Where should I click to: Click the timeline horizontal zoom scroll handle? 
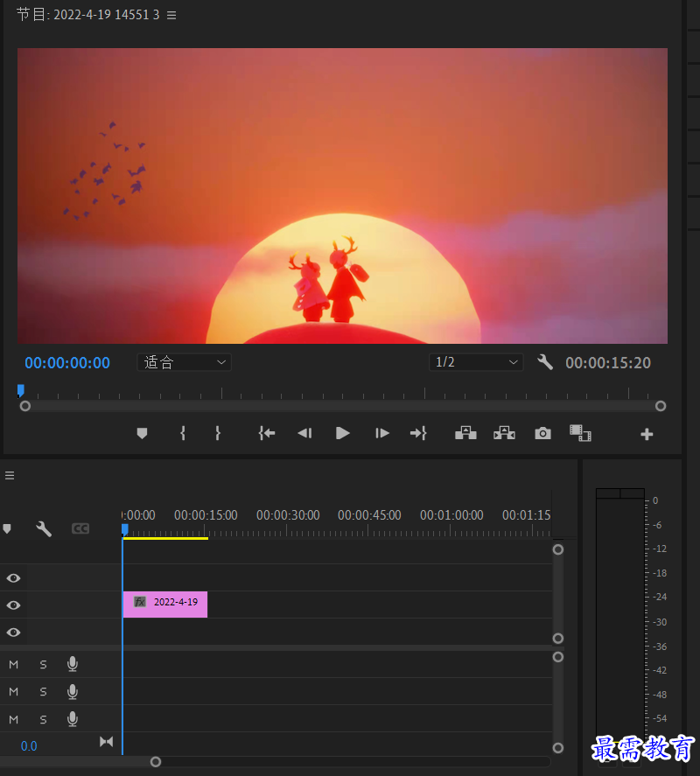(x=156, y=762)
